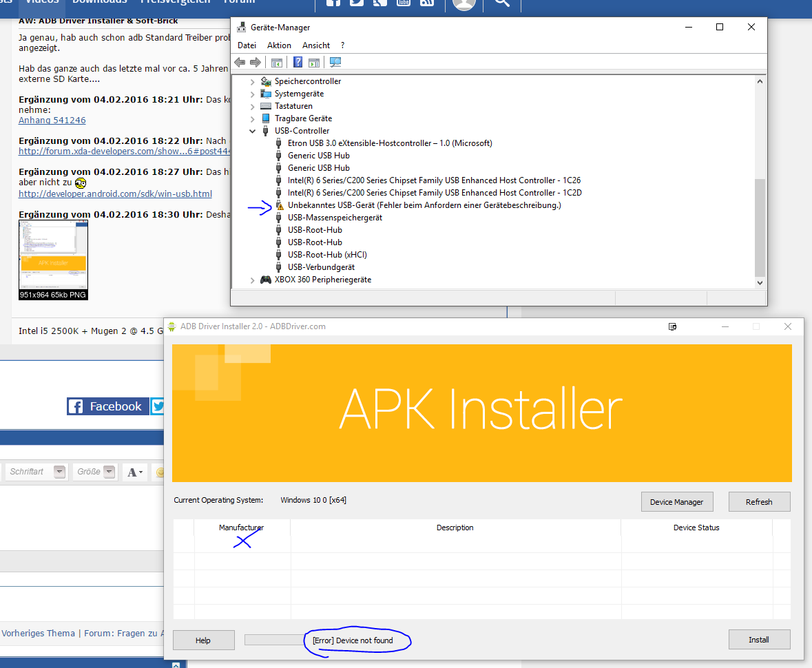Expand the Tastaturen node
This screenshot has height=668, width=812.
tap(252, 107)
